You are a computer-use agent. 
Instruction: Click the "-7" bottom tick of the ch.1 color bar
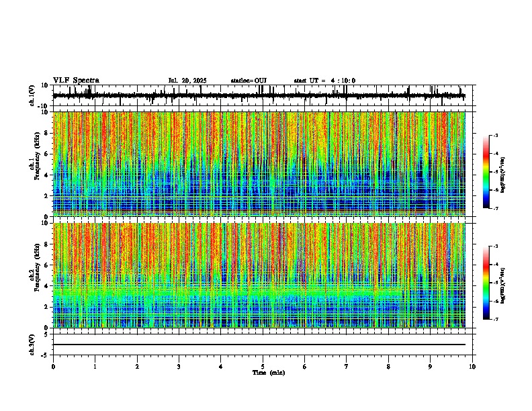pos(496,208)
